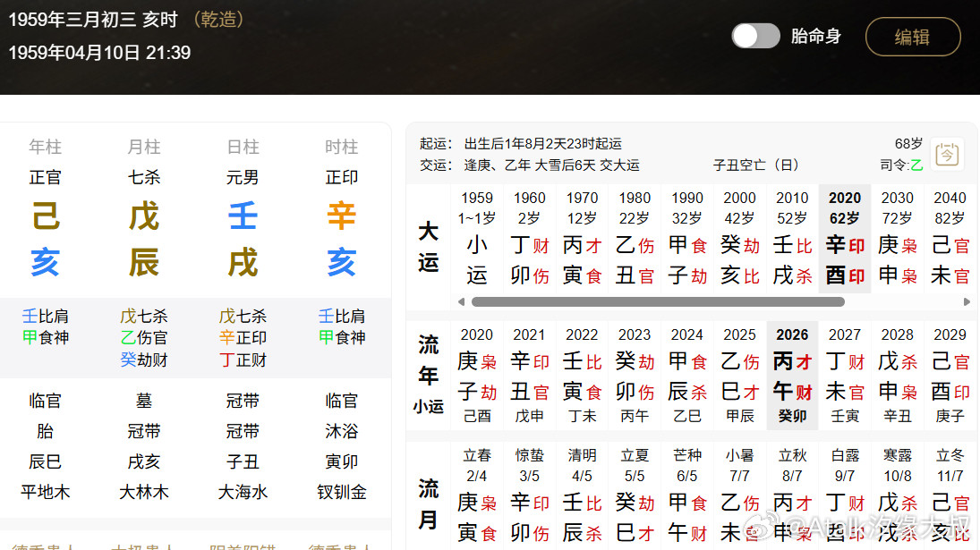Select 流月 清明 4/5 column

[582, 495]
